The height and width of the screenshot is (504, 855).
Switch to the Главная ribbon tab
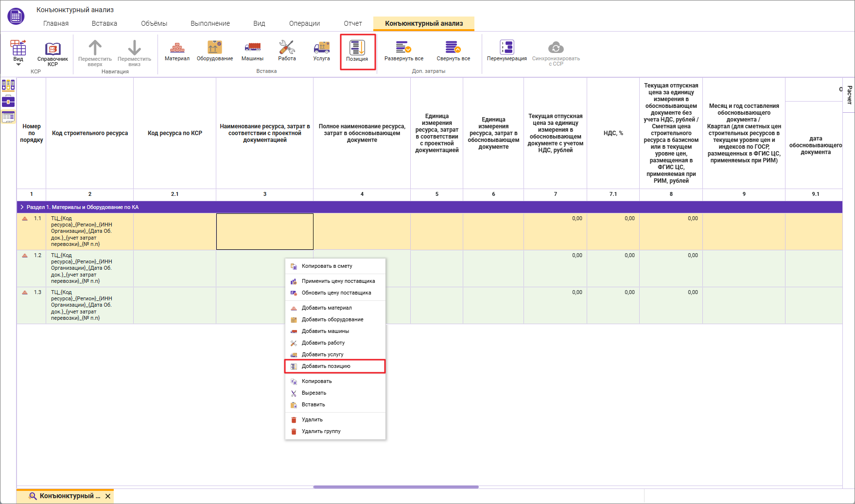[56, 23]
